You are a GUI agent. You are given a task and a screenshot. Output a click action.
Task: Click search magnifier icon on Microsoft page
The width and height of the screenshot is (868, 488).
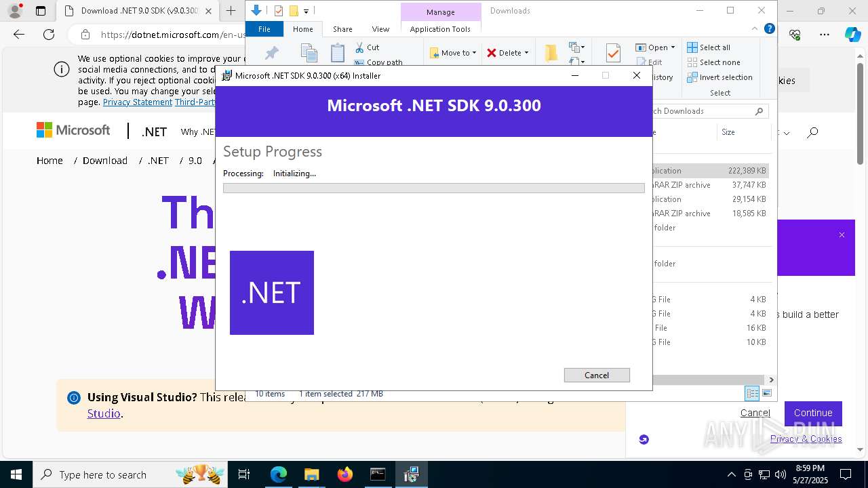point(812,133)
